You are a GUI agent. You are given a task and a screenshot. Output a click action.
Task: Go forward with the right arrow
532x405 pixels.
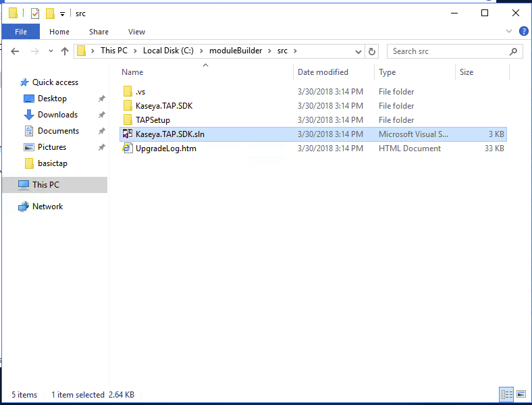pos(35,51)
